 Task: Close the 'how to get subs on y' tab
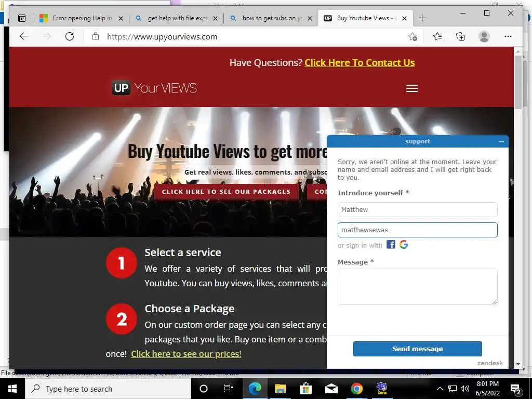click(310, 18)
